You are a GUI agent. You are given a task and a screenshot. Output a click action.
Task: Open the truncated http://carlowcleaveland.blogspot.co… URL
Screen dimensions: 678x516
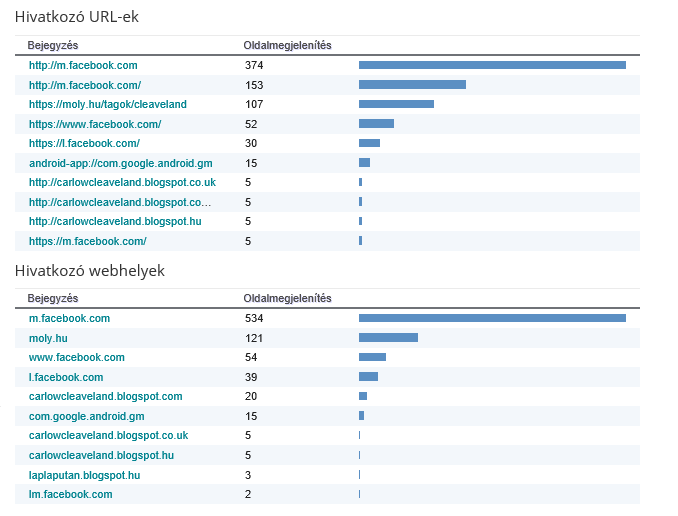(120, 202)
